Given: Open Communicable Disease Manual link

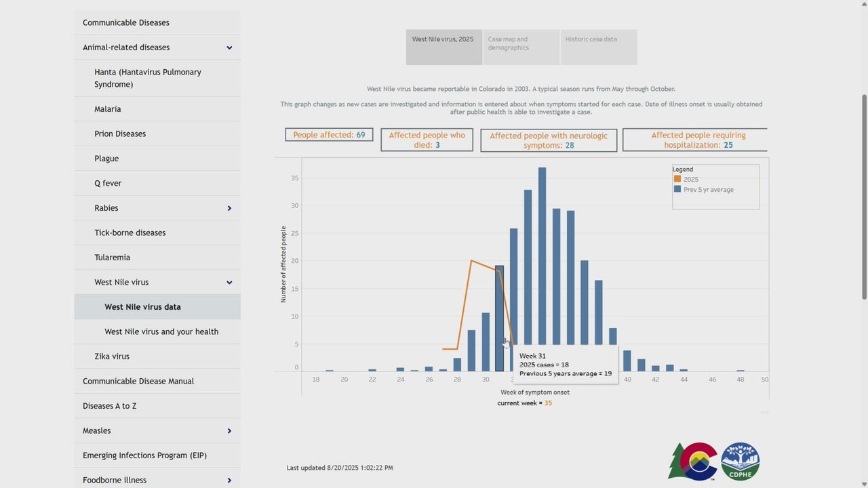Looking at the screenshot, I should 138,381.
